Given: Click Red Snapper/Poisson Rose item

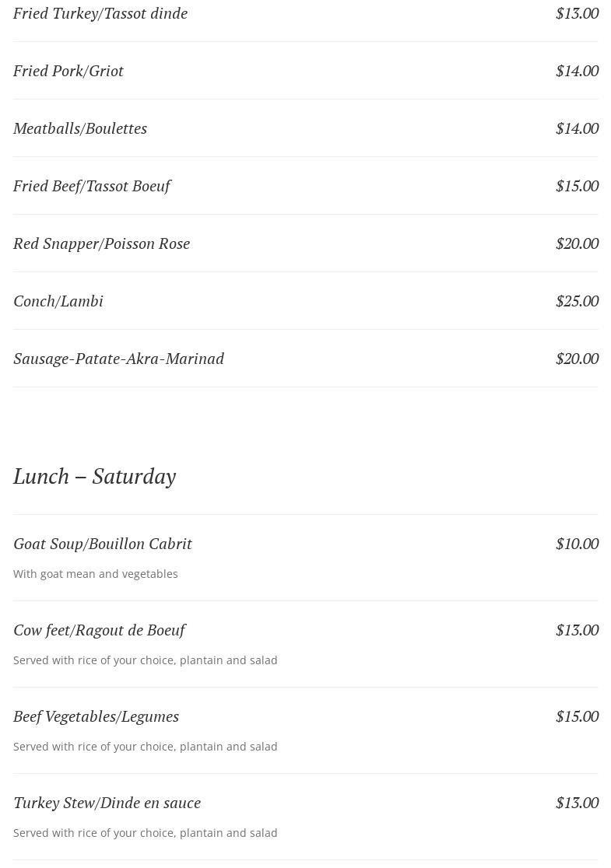Looking at the screenshot, I should 101,243.
